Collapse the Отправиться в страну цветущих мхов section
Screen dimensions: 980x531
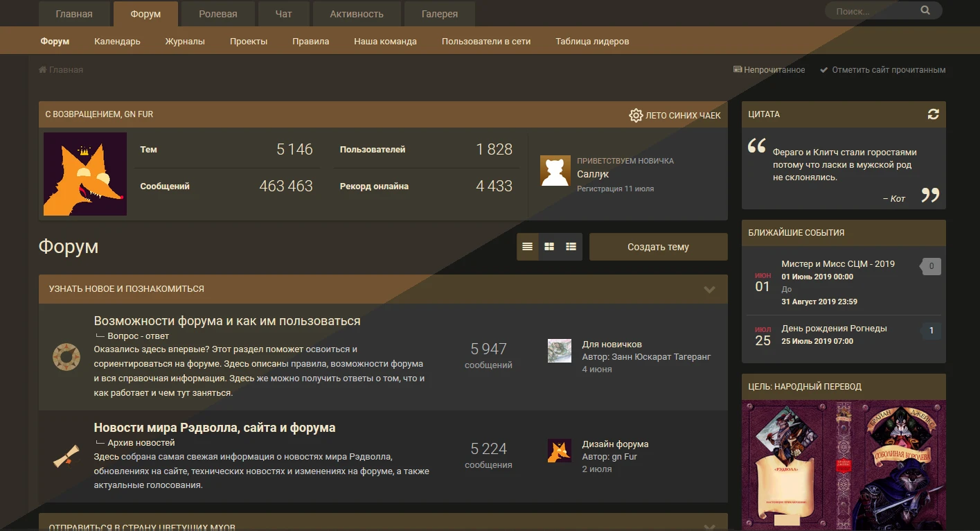click(709, 525)
